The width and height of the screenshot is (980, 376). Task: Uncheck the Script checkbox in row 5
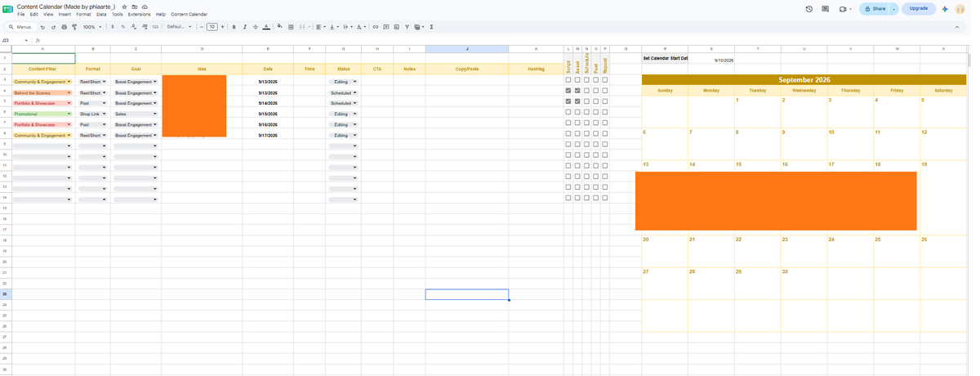tap(568, 101)
